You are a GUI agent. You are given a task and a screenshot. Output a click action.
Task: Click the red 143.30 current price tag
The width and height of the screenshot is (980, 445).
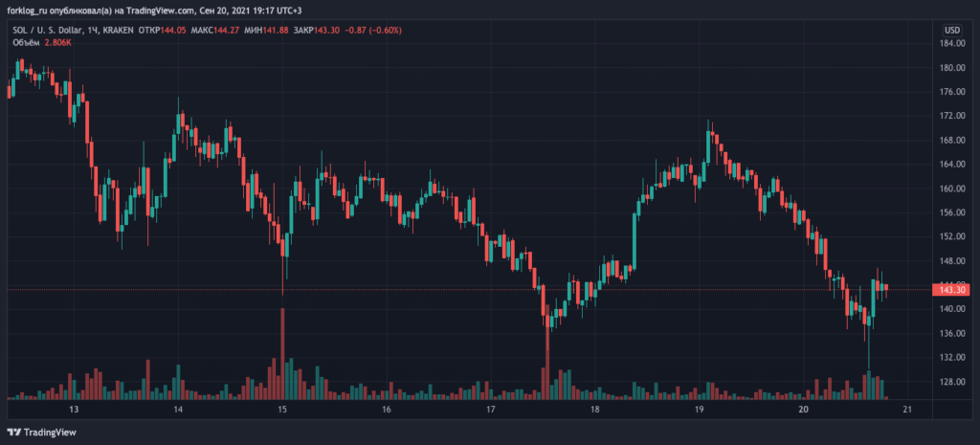tap(951, 289)
